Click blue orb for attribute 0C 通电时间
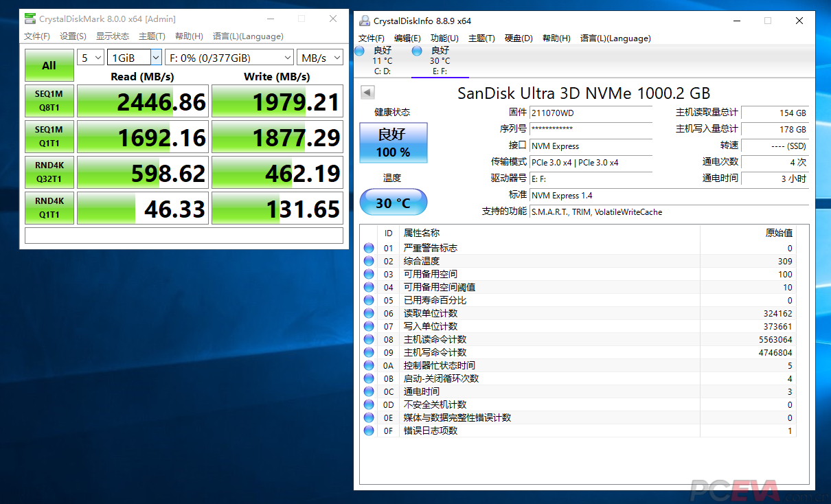The width and height of the screenshot is (831, 504). pyautogui.click(x=369, y=391)
